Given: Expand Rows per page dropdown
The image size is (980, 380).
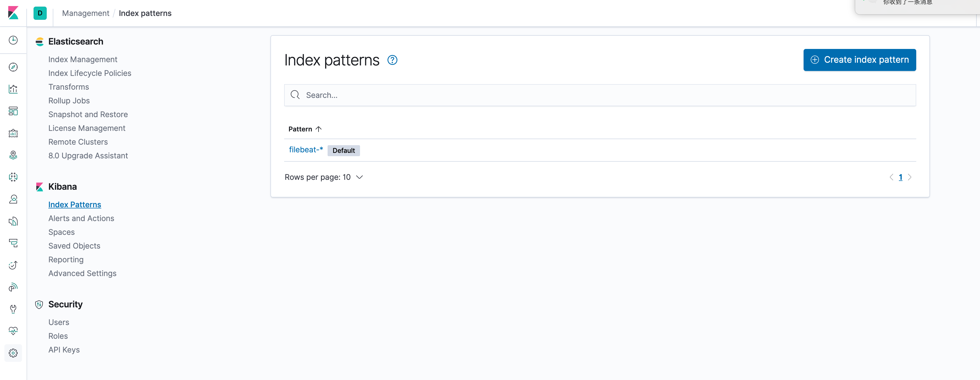Looking at the screenshot, I should click(324, 177).
